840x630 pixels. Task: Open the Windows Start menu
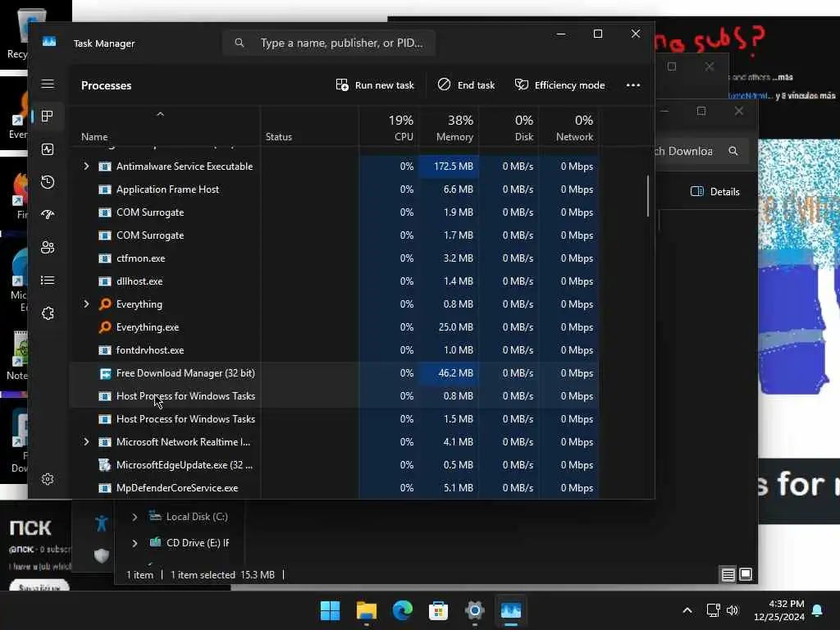click(330, 610)
